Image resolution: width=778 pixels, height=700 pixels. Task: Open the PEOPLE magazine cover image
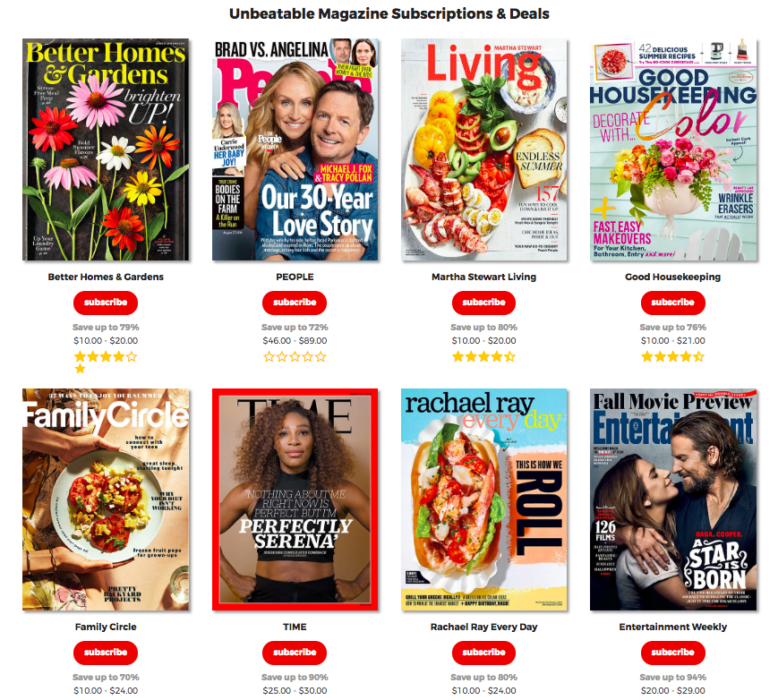pyautogui.click(x=295, y=149)
